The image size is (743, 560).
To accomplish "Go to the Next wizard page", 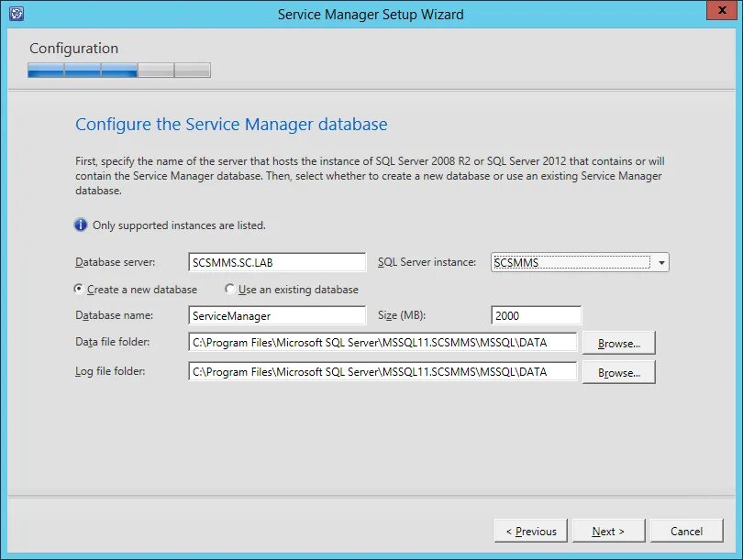I will tap(608, 531).
